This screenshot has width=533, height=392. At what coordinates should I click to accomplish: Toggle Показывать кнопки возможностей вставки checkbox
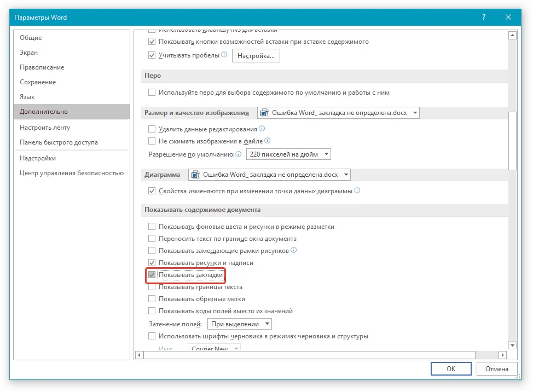(152, 42)
